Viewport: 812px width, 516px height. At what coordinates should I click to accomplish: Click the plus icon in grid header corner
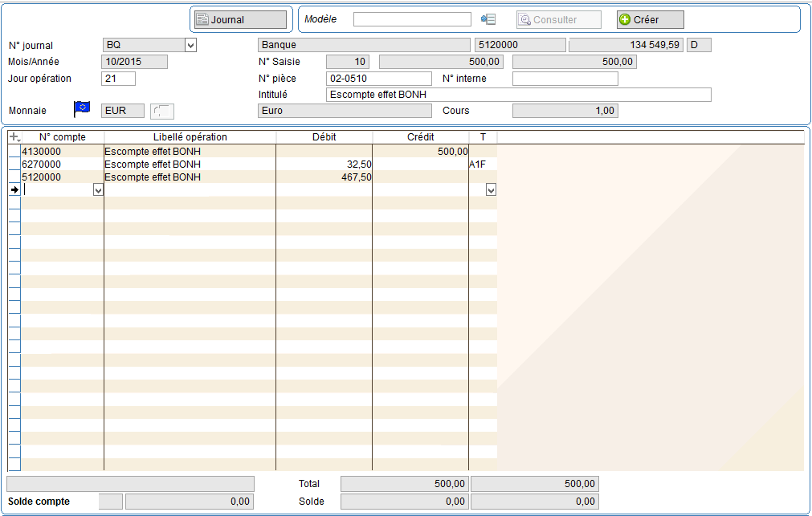point(14,137)
